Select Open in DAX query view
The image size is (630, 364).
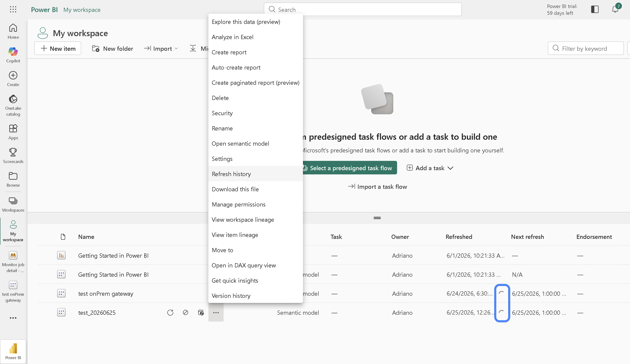click(x=256, y=265)
